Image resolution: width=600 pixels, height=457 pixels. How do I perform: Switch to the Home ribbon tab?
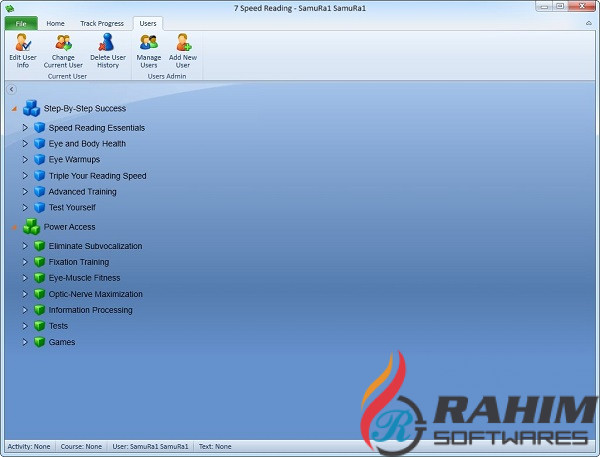(x=55, y=23)
